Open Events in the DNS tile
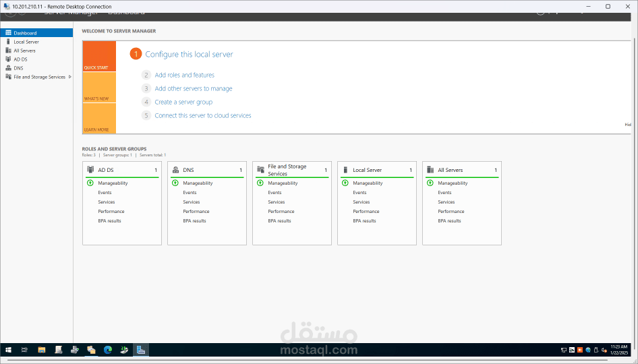 190,193
